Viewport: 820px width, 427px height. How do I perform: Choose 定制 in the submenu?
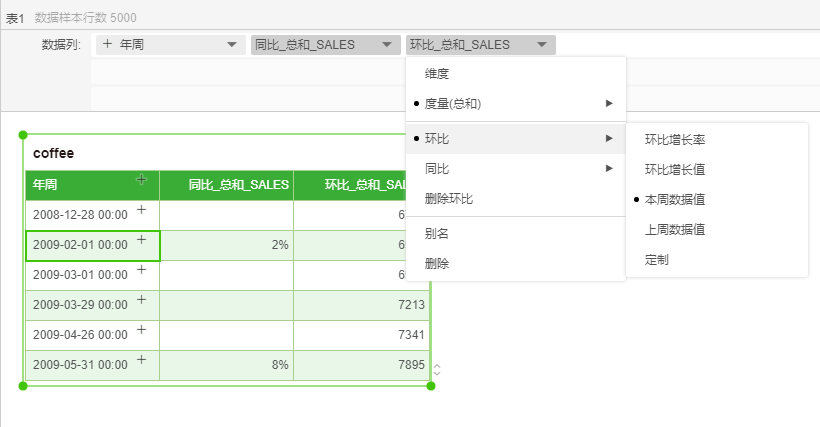pyautogui.click(x=657, y=260)
